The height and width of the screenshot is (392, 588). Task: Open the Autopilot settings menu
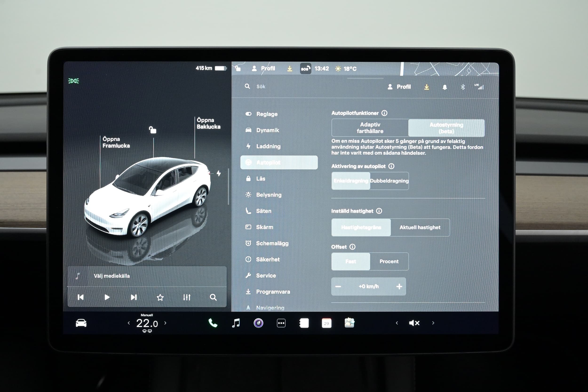pos(279,162)
